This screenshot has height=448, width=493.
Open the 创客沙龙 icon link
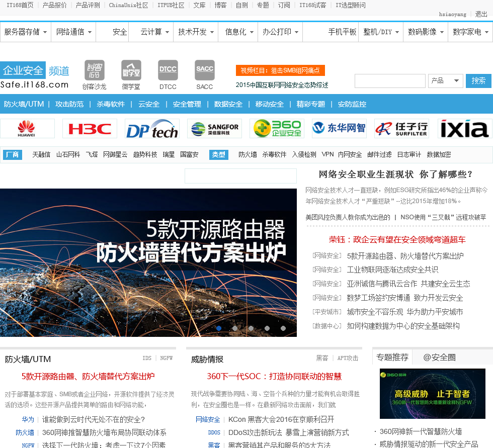(95, 75)
